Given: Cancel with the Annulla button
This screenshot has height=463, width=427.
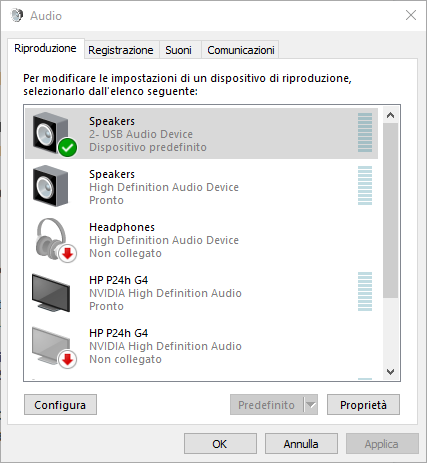Looking at the screenshot, I should 301,444.
